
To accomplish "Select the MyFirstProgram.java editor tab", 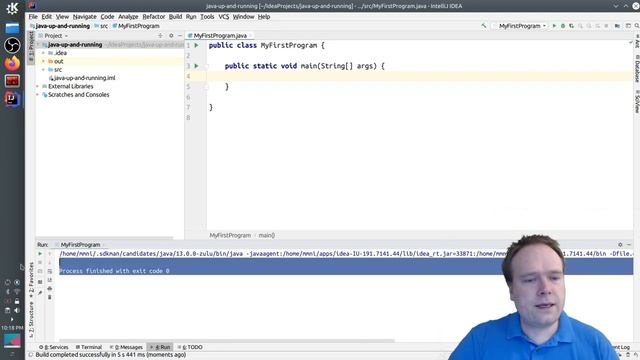I will pyautogui.click(x=219, y=36).
